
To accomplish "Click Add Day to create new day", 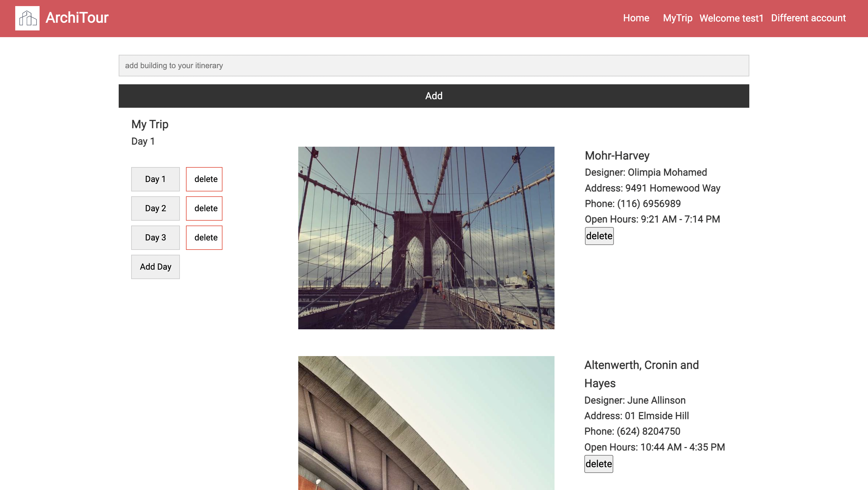I will click(156, 267).
